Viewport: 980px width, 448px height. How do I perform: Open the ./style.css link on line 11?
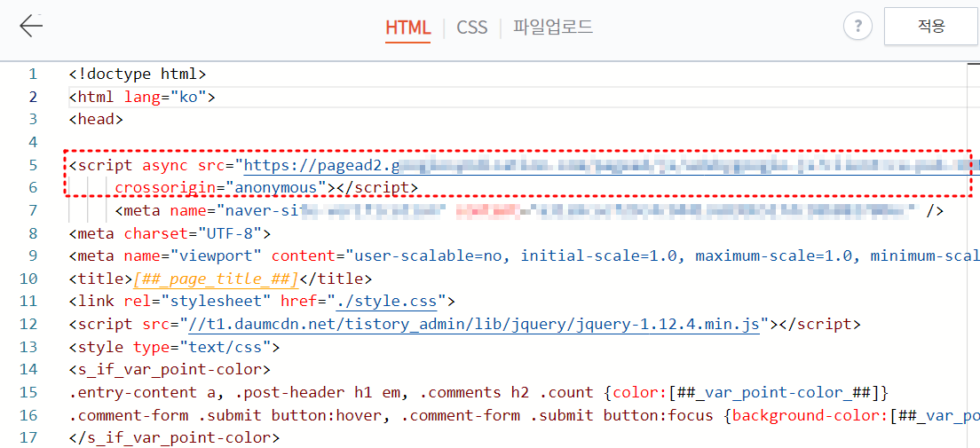[388, 302]
